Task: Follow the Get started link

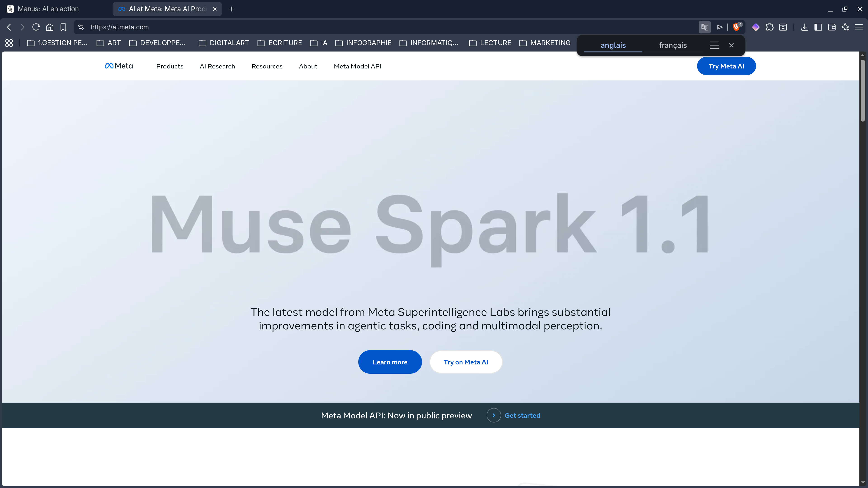Action: click(x=522, y=416)
